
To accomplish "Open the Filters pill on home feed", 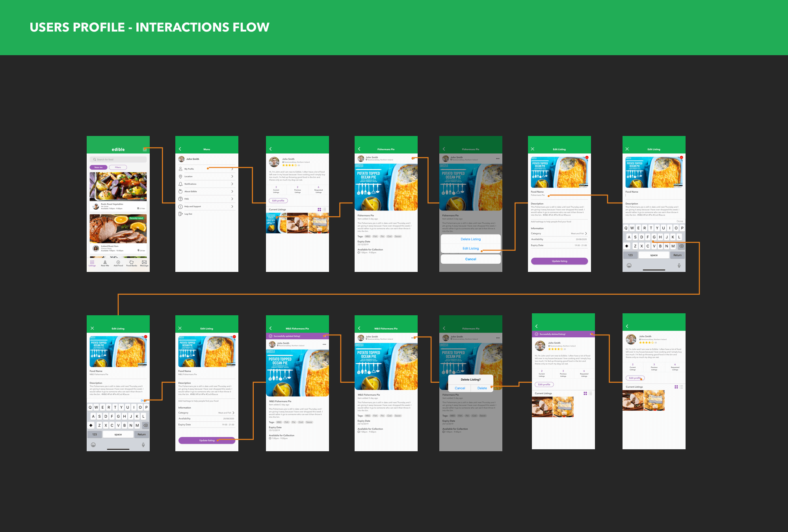I will point(118,167).
